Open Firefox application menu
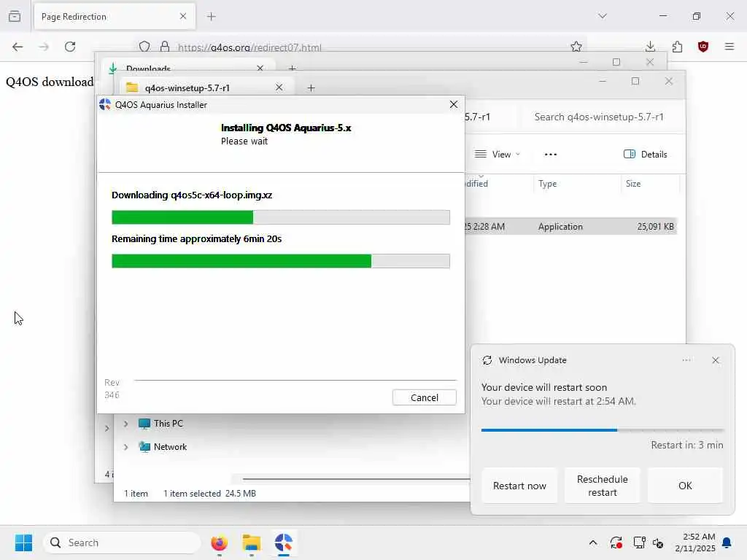The width and height of the screenshot is (747, 560). [729, 47]
